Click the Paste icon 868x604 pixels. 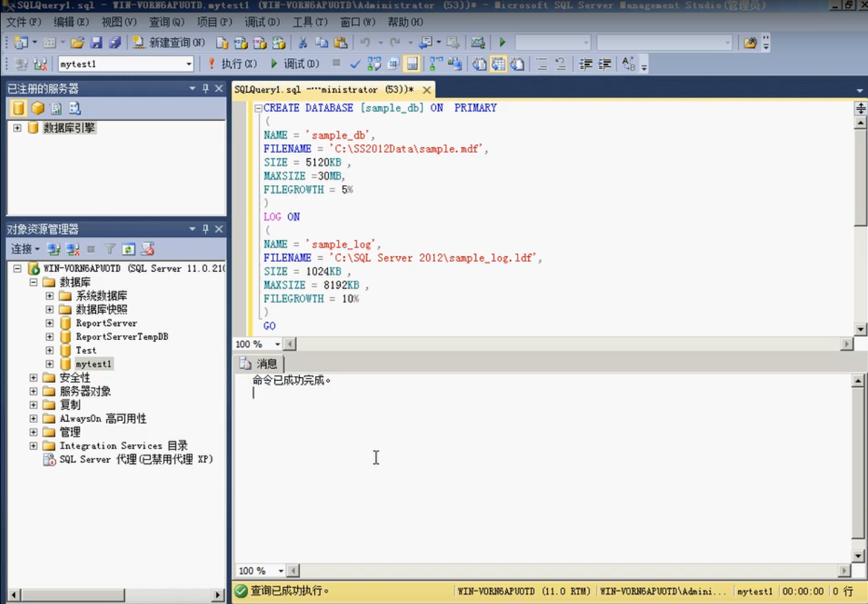coord(341,43)
